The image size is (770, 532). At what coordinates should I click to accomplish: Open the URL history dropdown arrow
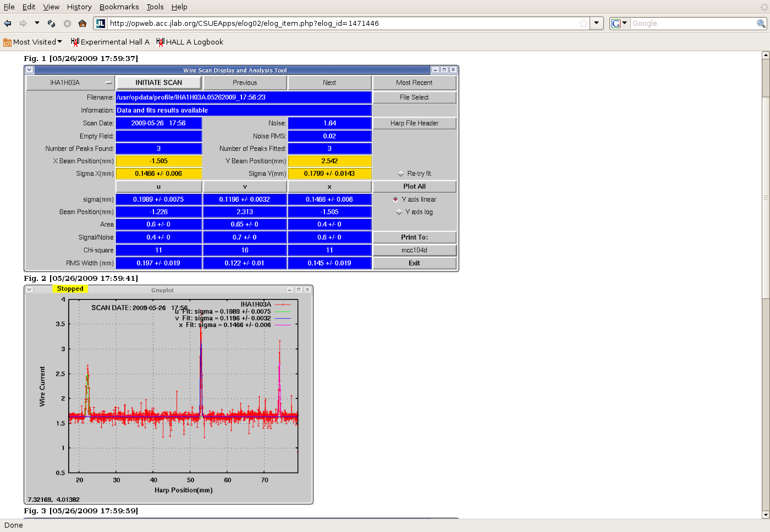[596, 23]
